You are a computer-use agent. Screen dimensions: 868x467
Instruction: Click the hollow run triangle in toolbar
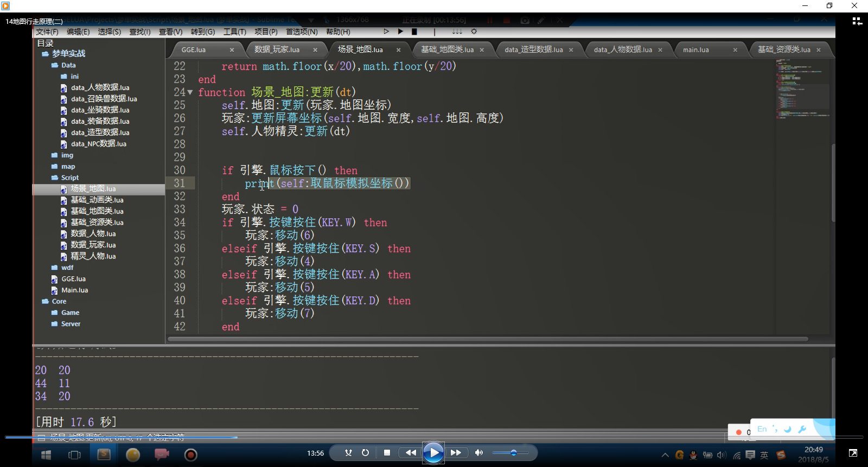click(x=386, y=31)
